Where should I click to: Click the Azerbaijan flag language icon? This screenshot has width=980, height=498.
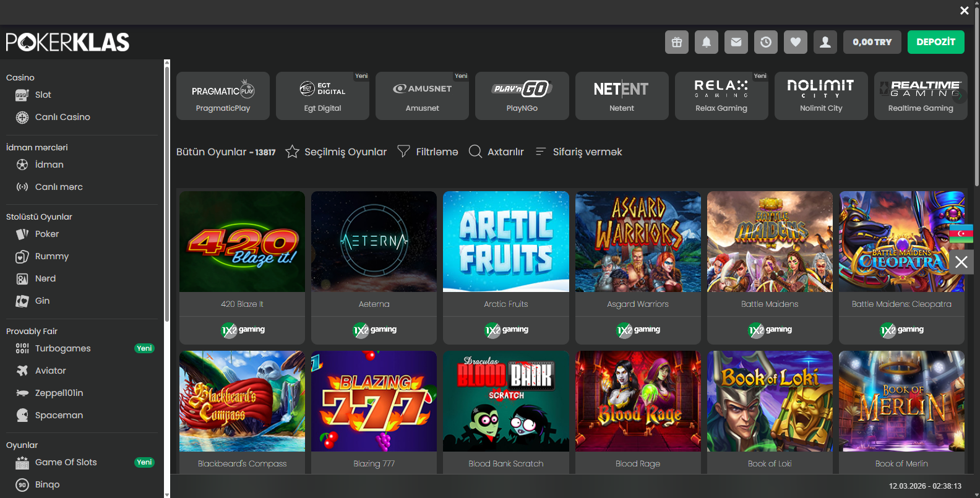(x=961, y=233)
